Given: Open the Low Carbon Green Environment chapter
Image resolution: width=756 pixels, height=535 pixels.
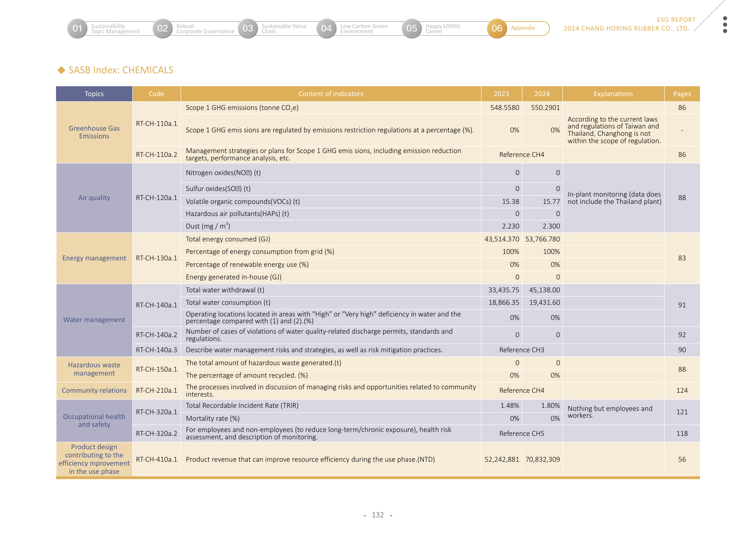Looking at the screenshot, I should (364, 29).
